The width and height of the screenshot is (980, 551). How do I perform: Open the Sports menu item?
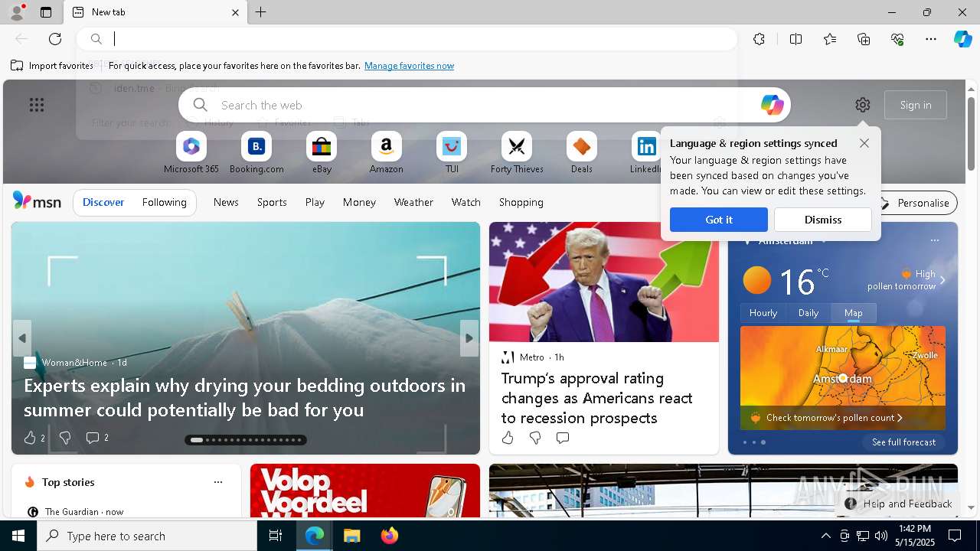(x=272, y=202)
